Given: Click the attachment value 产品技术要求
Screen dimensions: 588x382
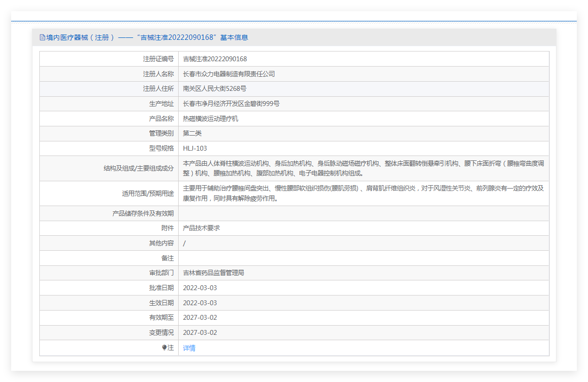Looking at the screenshot, I should [x=201, y=228].
